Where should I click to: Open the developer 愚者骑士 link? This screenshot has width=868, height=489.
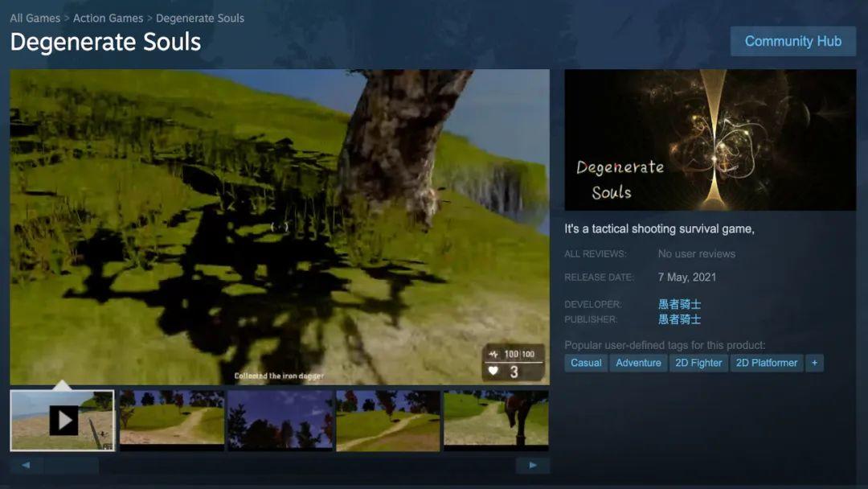[679, 304]
